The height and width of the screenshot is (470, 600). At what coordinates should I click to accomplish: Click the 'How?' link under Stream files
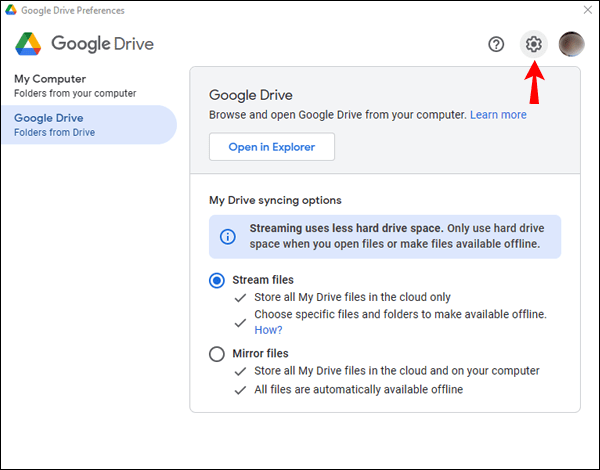(267, 330)
